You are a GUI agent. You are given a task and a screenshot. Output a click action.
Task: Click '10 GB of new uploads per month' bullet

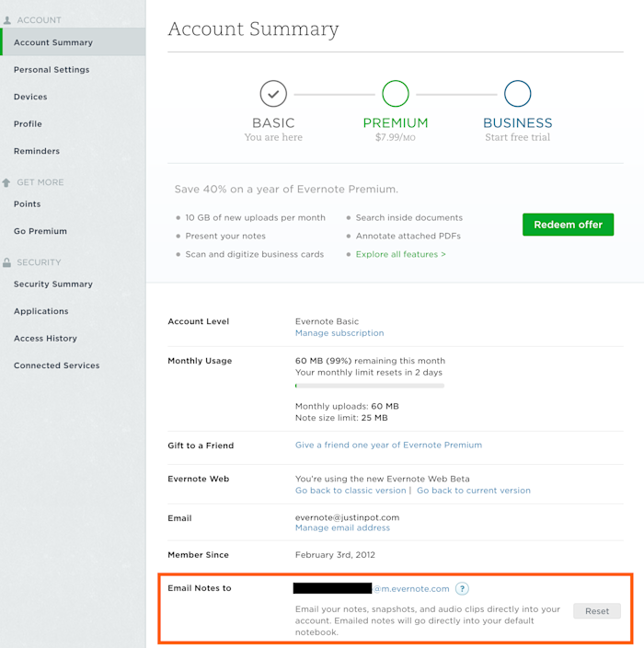(x=255, y=217)
